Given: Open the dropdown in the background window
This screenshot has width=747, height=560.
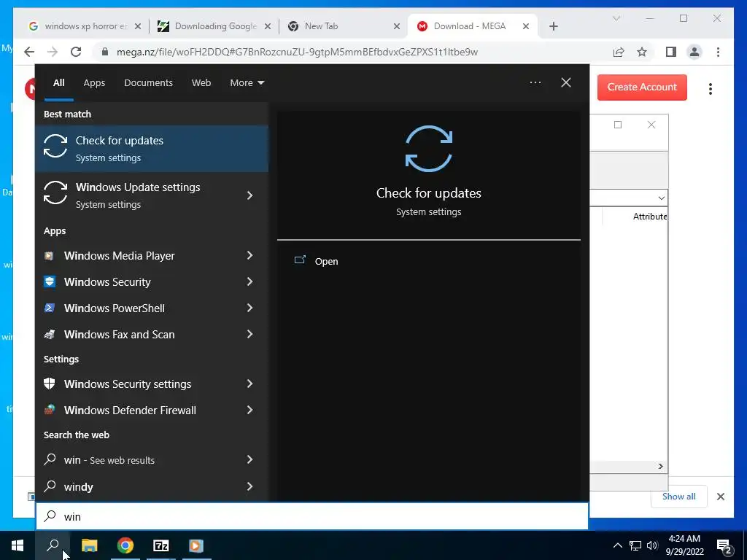Looking at the screenshot, I should coord(661,198).
